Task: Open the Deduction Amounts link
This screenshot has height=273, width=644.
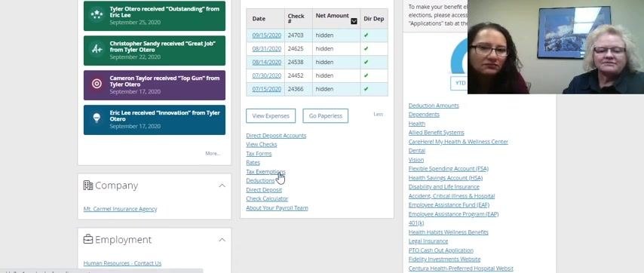Action: [x=434, y=106]
